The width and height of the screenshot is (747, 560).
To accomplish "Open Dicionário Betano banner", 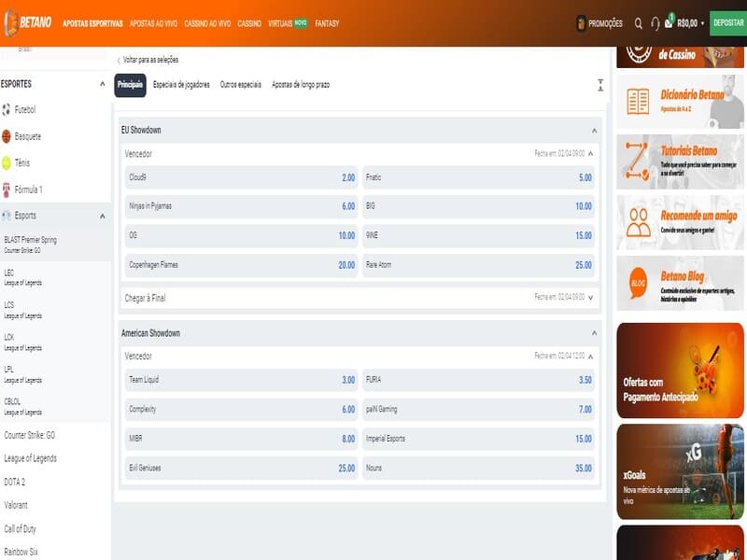I will click(x=680, y=102).
